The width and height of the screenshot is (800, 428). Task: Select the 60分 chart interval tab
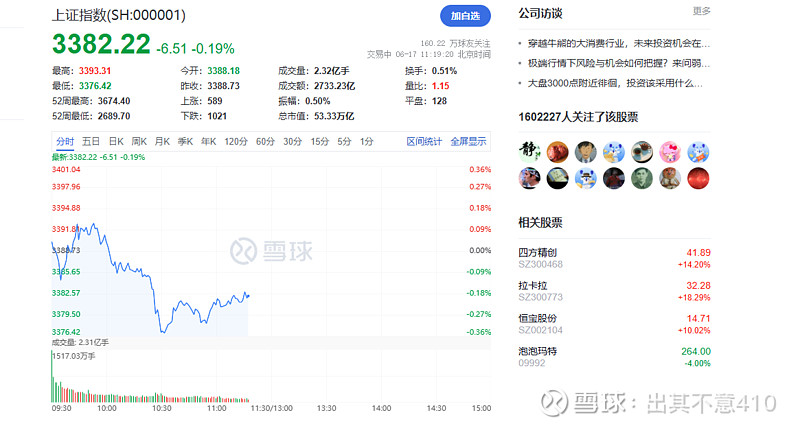pos(265,141)
